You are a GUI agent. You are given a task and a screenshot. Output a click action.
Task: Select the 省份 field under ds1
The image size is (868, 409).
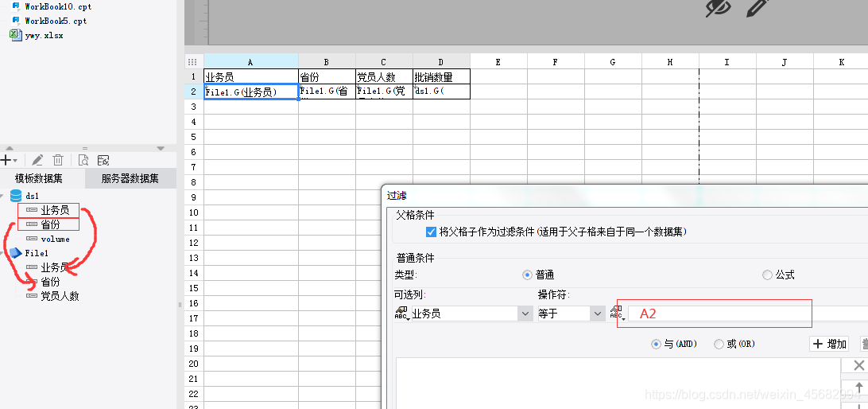tap(50, 224)
